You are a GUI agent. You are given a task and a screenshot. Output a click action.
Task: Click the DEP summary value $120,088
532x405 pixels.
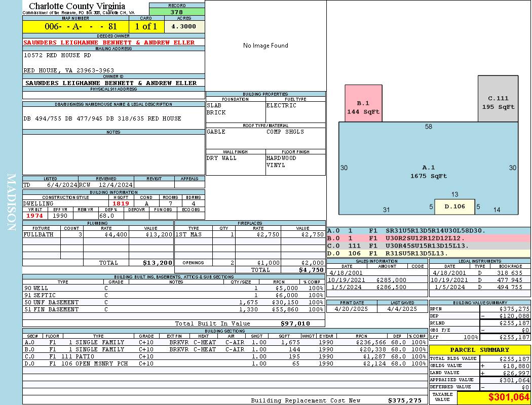[514, 316]
